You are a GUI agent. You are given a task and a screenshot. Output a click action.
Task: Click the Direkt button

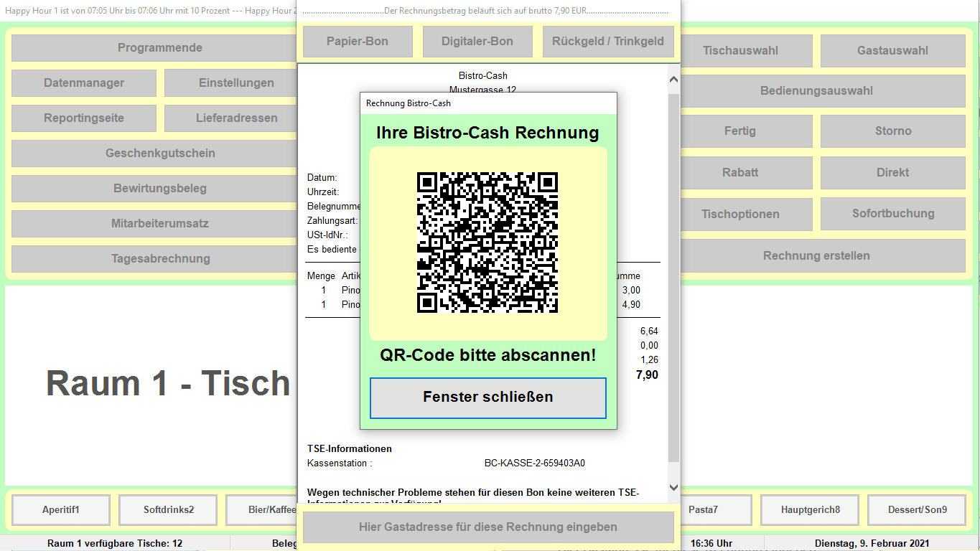click(x=892, y=173)
